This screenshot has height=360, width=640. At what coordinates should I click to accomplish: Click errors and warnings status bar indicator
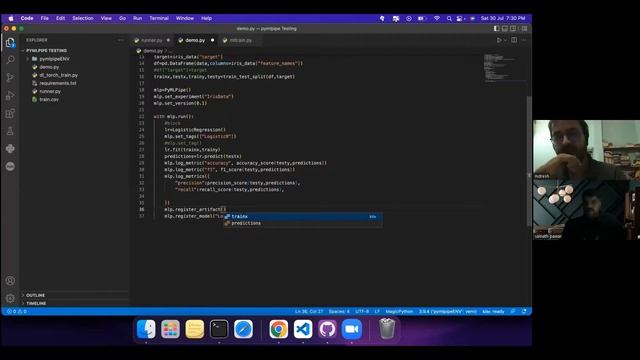17,311
